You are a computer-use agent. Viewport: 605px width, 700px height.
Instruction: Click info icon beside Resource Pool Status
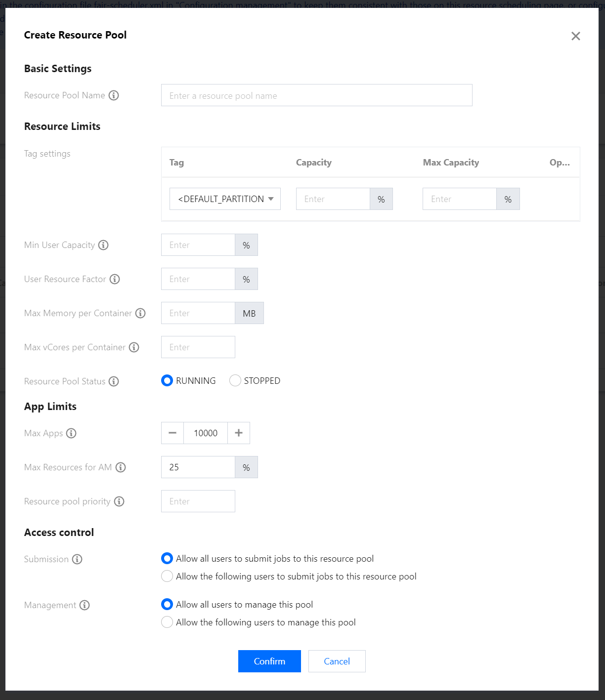(x=114, y=381)
